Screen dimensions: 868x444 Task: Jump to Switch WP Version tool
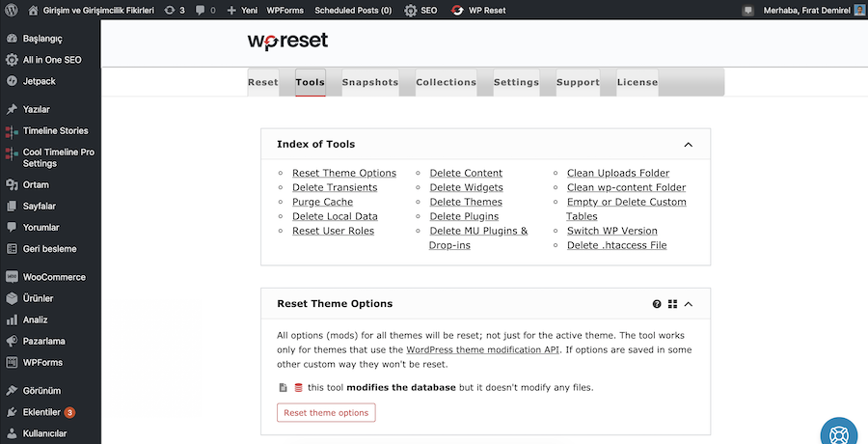click(612, 231)
